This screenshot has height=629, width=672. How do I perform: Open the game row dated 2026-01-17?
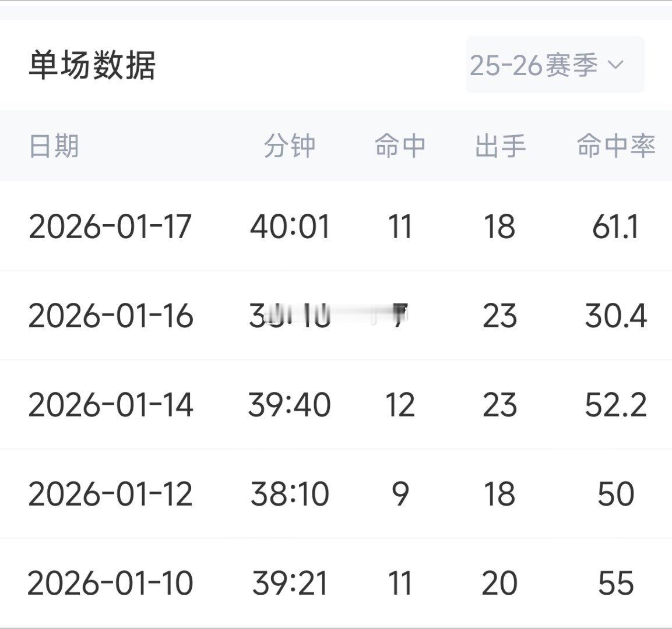click(111, 227)
